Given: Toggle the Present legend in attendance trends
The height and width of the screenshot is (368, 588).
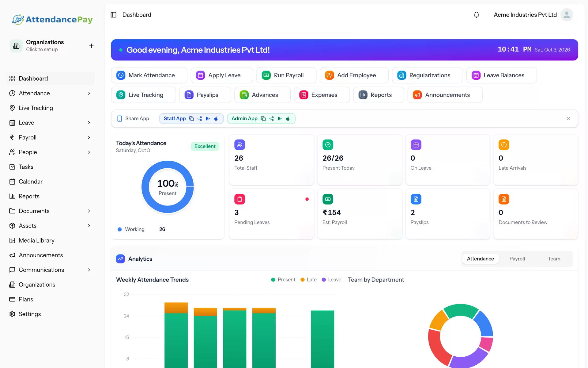Looking at the screenshot, I should (283, 280).
